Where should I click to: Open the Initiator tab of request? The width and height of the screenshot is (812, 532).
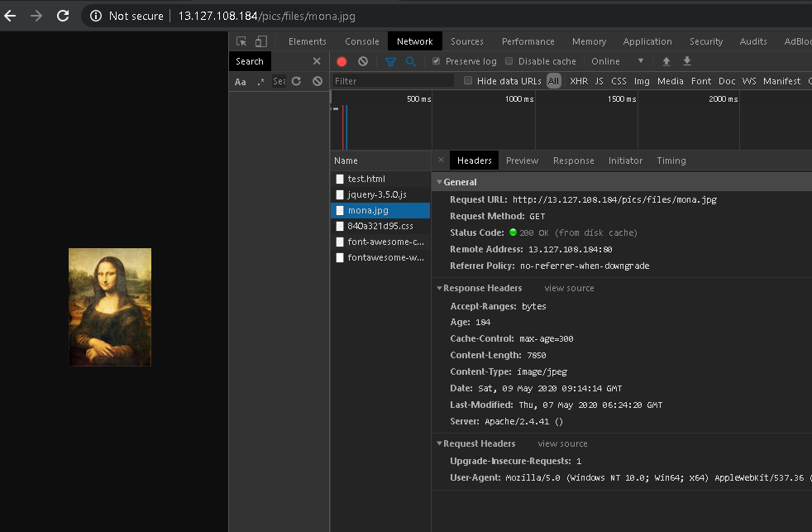click(x=625, y=161)
